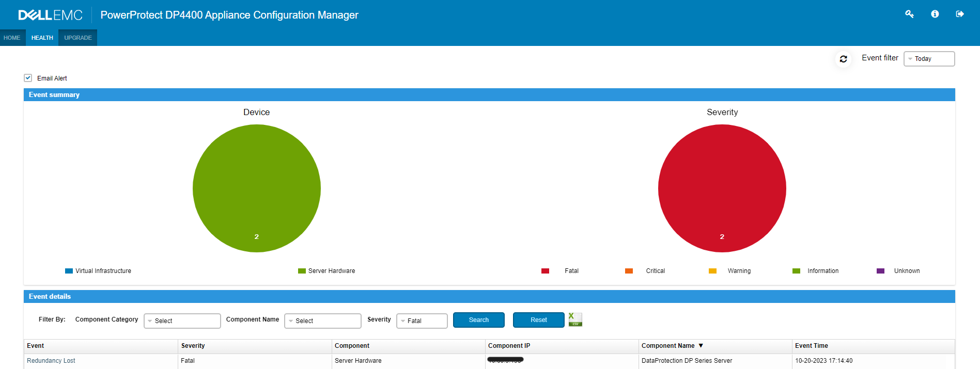Click the Fatal red legend swatch
980x369 pixels.
(545, 271)
